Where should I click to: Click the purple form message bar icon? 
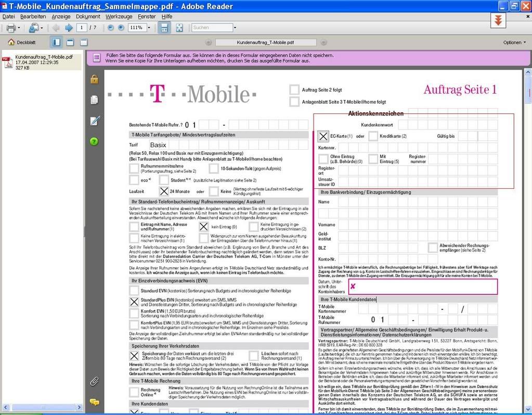96,58
